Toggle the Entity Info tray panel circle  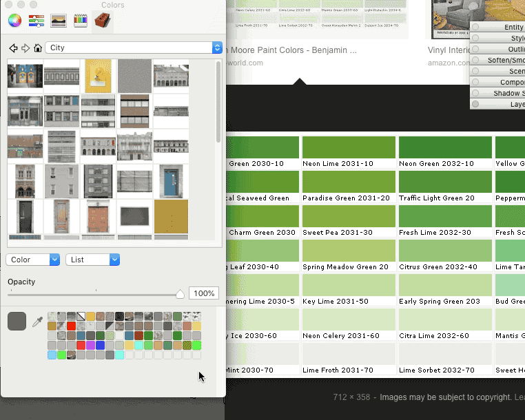click(475, 27)
